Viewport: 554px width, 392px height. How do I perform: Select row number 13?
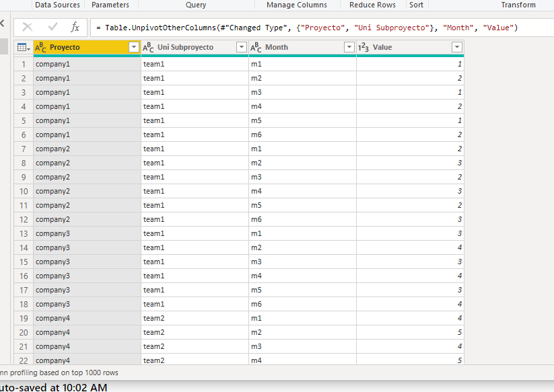(x=24, y=233)
